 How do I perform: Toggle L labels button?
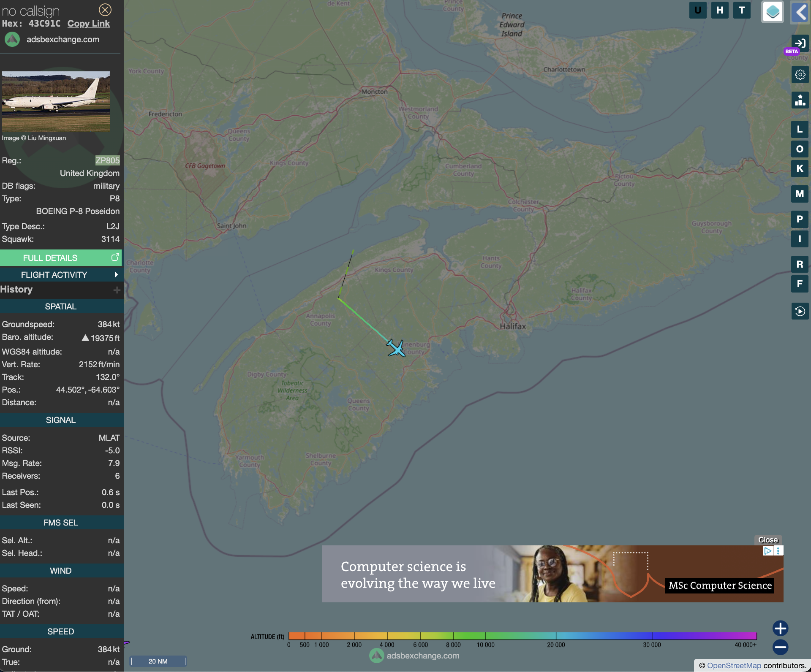(x=800, y=129)
